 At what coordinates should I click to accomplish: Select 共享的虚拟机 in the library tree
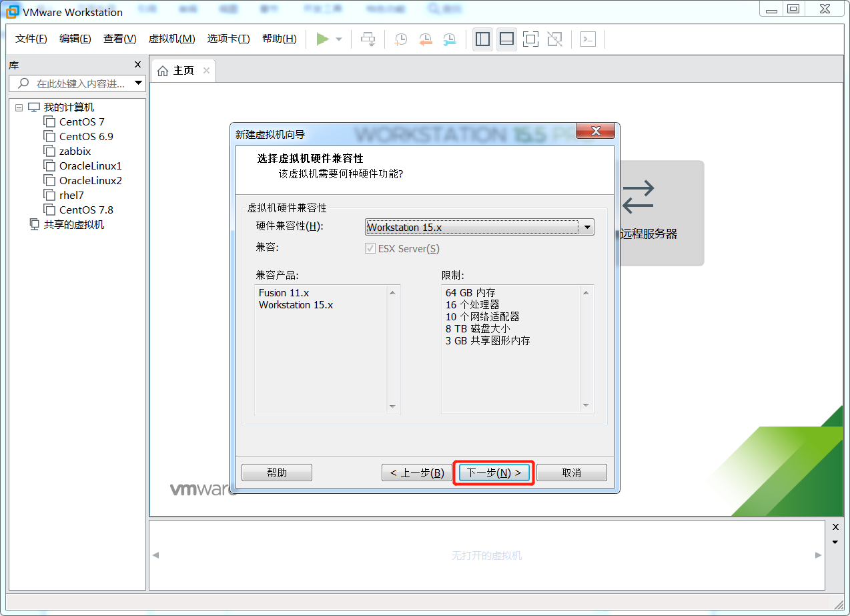point(74,225)
